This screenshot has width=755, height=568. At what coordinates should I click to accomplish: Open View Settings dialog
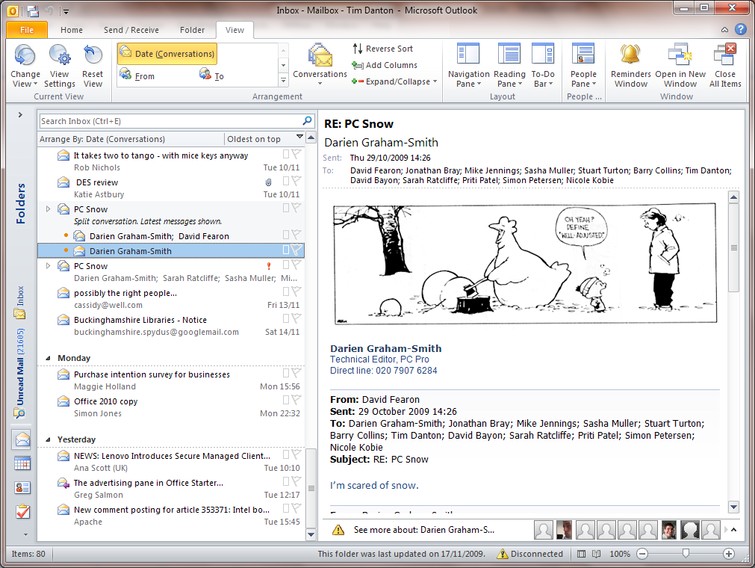click(x=59, y=66)
